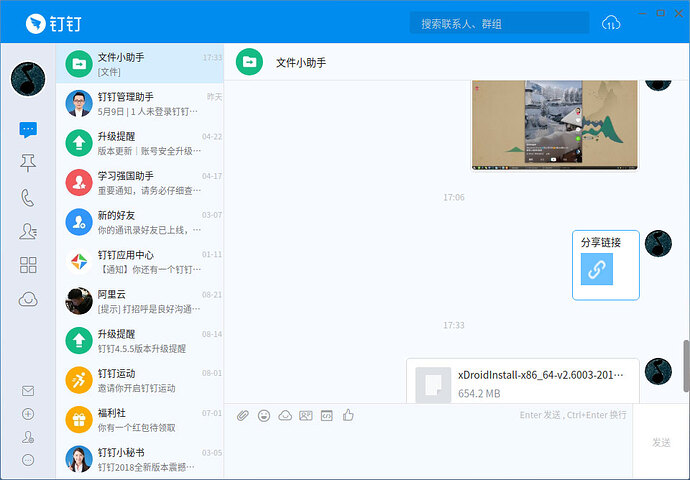Insert code snippet using the code icon
This screenshot has height=480, width=690.
tap(327, 415)
